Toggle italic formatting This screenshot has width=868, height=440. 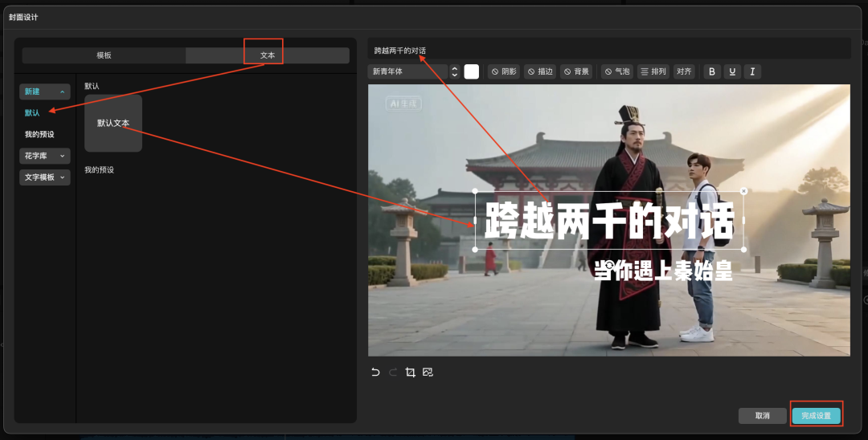pos(752,71)
